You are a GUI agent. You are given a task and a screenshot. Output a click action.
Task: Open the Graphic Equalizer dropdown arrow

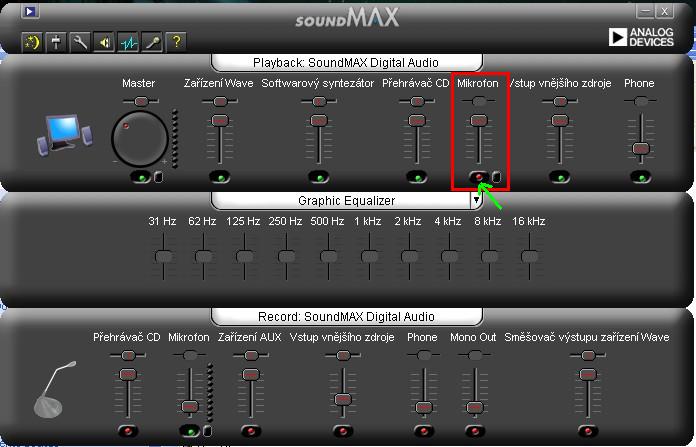click(476, 200)
